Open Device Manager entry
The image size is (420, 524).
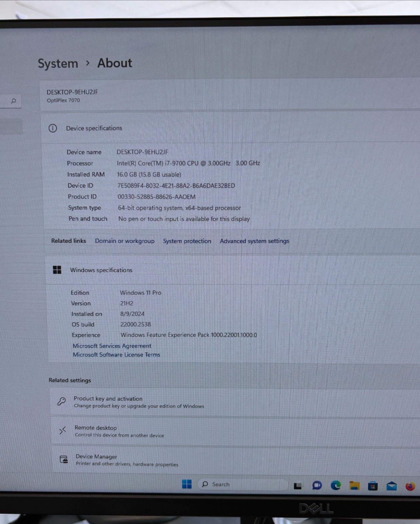[236, 460]
